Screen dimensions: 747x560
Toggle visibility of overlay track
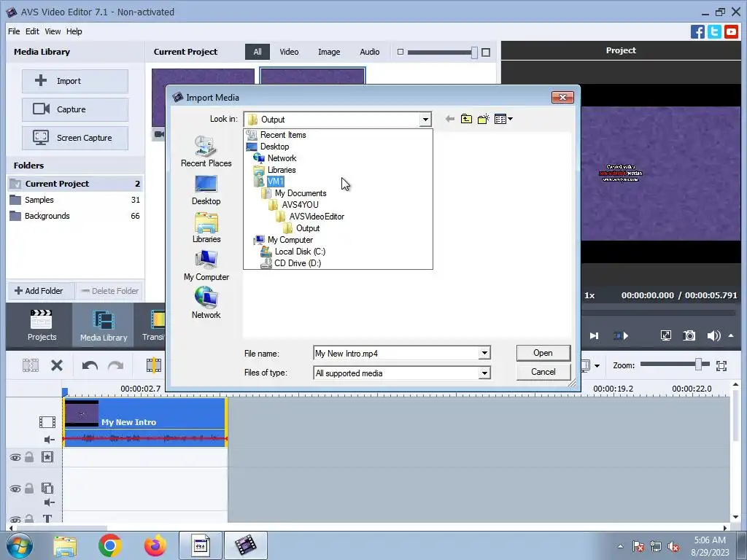[x=15, y=489]
